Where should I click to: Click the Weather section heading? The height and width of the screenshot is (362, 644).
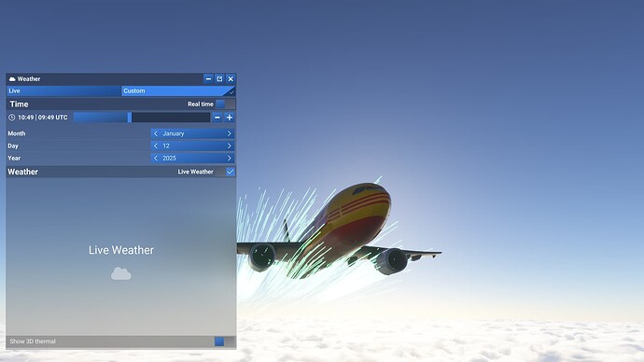pyautogui.click(x=23, y=172)
